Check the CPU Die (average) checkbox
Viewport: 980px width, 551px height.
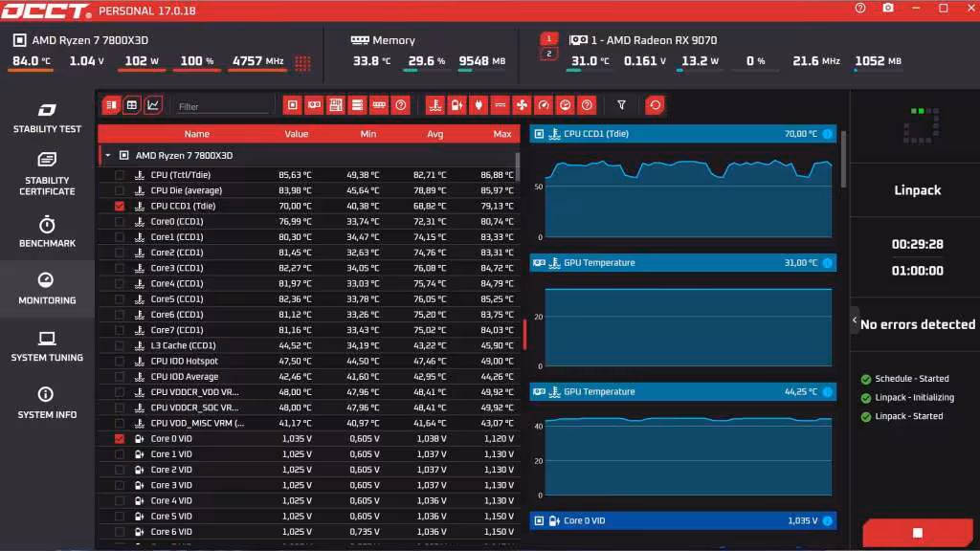click(x=120, y=190)
